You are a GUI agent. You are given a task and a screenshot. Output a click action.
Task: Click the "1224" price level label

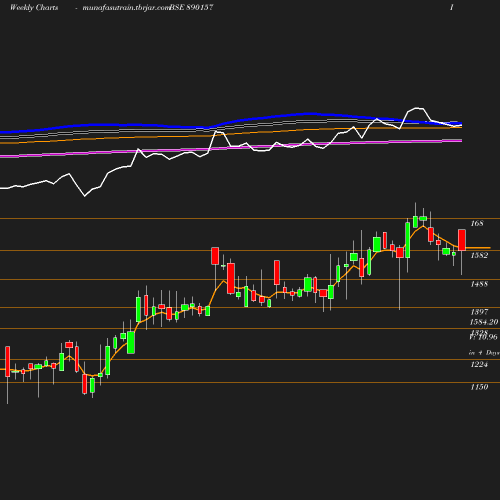point(479,364)
